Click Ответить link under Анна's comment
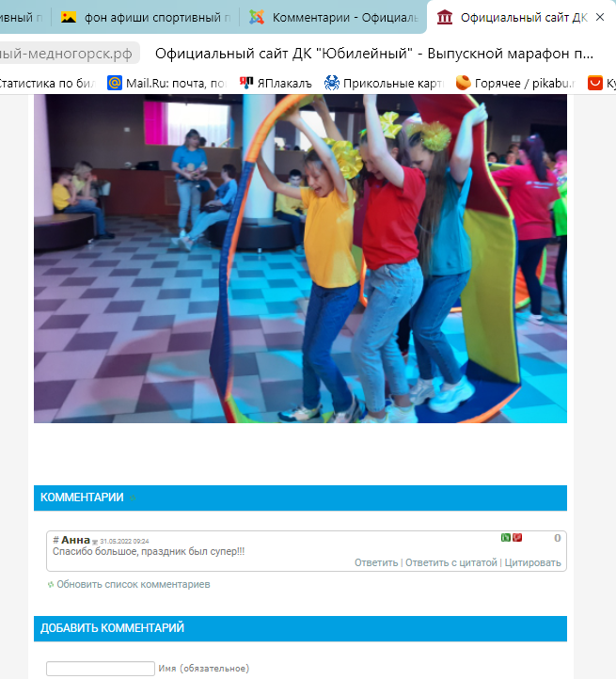The width and height of the screenshot is (616, 679). click(376, 562)
